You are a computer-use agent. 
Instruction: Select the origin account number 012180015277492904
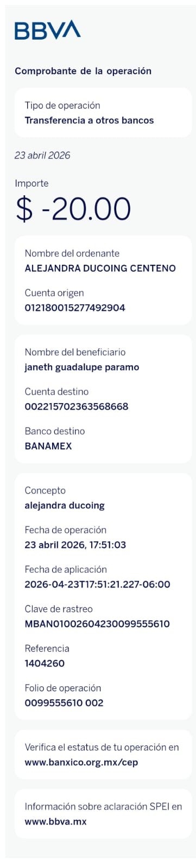pyautogui.click(x=75, y=308)
